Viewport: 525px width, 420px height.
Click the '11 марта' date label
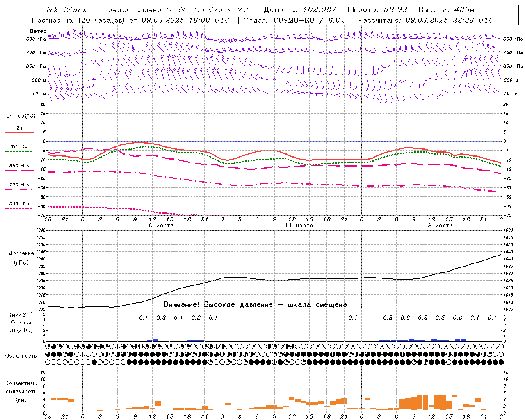click(x=299, y=226)
